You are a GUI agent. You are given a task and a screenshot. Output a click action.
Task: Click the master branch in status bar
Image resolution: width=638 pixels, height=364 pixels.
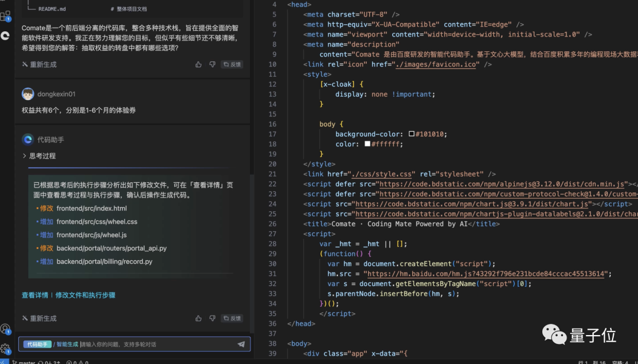pyautogui.click(x=26, y=362)
